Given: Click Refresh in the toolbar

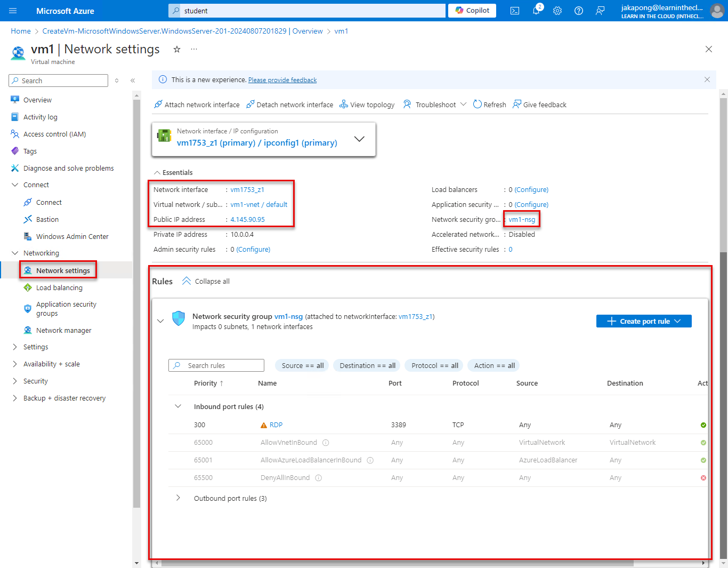Looking at the screenshot, I should [490, 105].
